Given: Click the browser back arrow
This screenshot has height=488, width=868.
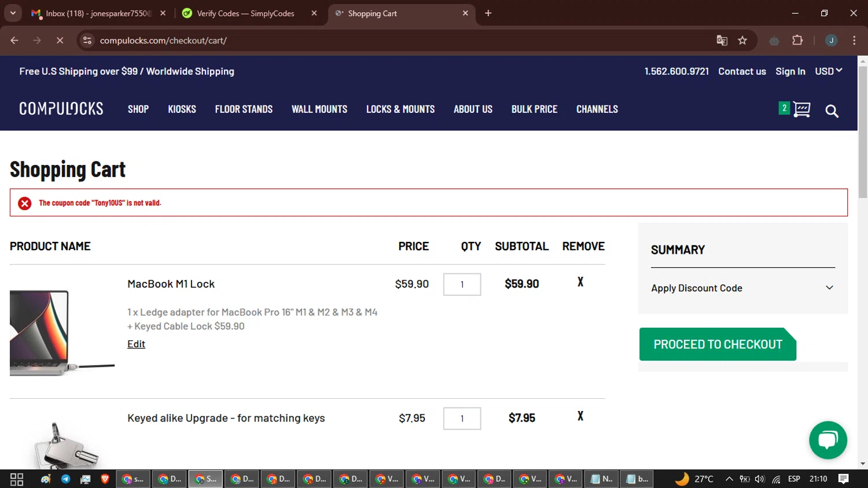Looking at the screenshot, I should click(x=14, y=41).
